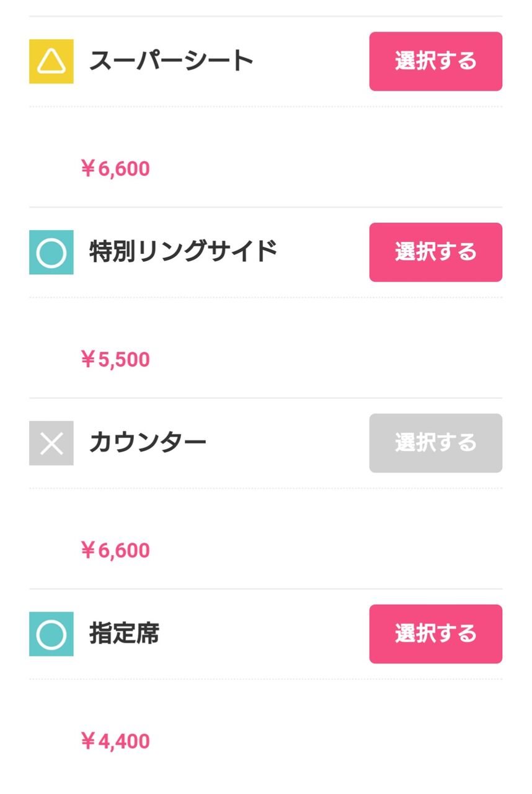Click the teal circle icon beside 特別リングサイド

pos(51,252)
